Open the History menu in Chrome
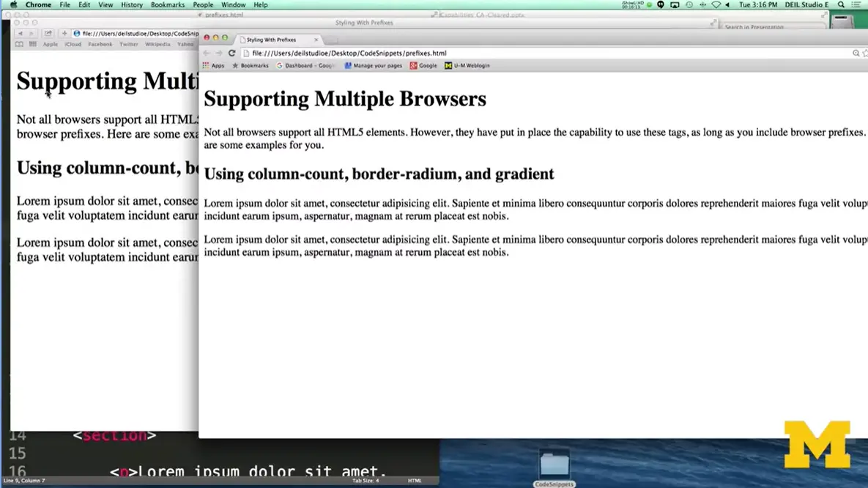 131,4
